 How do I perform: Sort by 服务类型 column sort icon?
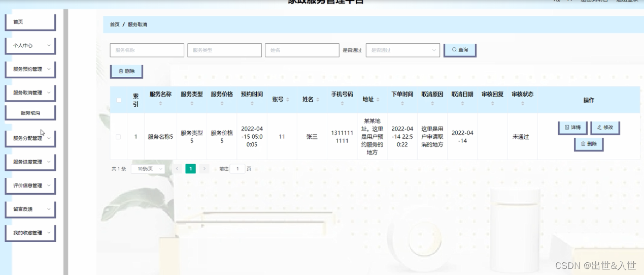click(x=192, y=103)
